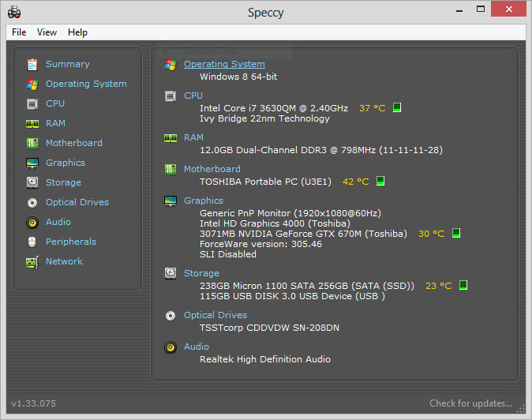Click the Storage heading in summary panel

tap(201, 273)
